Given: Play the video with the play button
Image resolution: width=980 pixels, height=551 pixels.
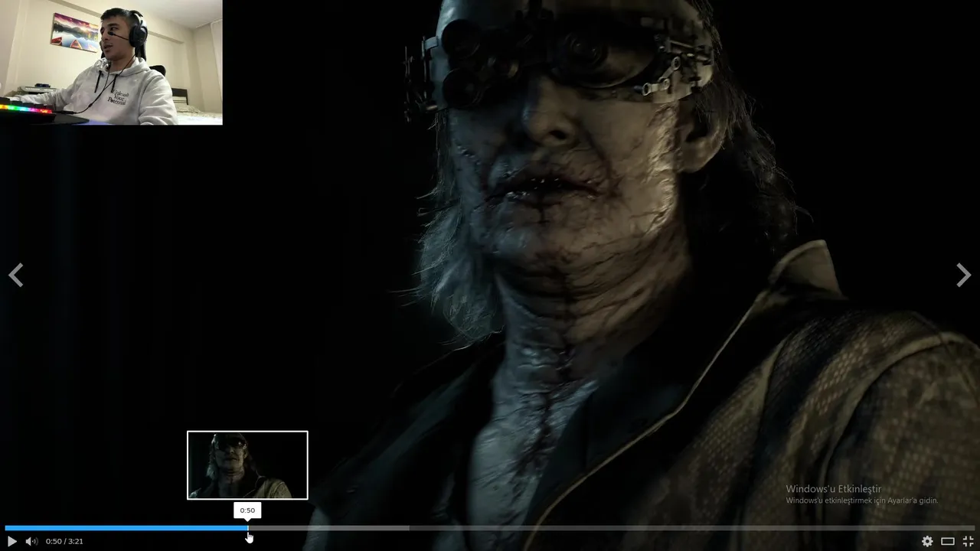Looking at the screenshot, I should point(11,541).
